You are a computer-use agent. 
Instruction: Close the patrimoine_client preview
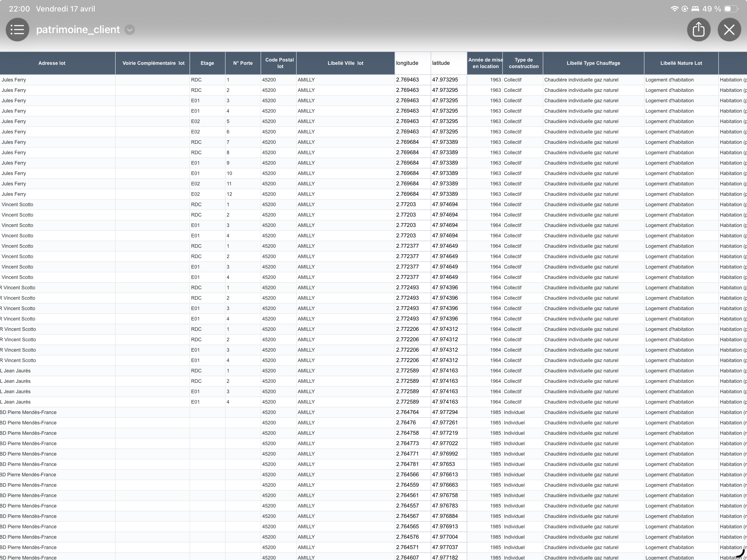pyautogui.click(x=729, y=30)
